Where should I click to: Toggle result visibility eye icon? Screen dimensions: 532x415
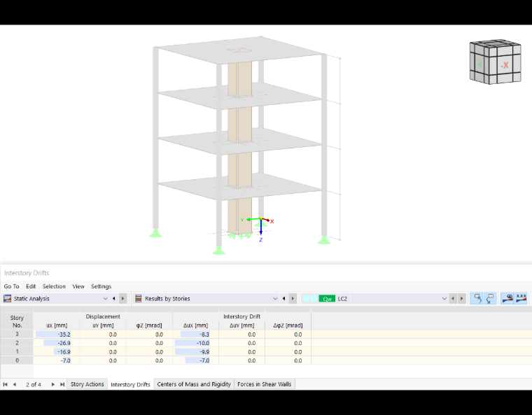[507, 299]
